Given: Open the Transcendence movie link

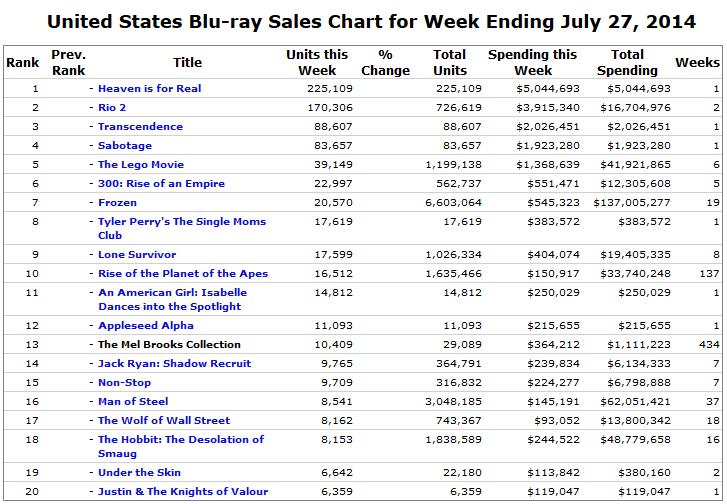Looking at the screenshot, I should tap(140, 126).
